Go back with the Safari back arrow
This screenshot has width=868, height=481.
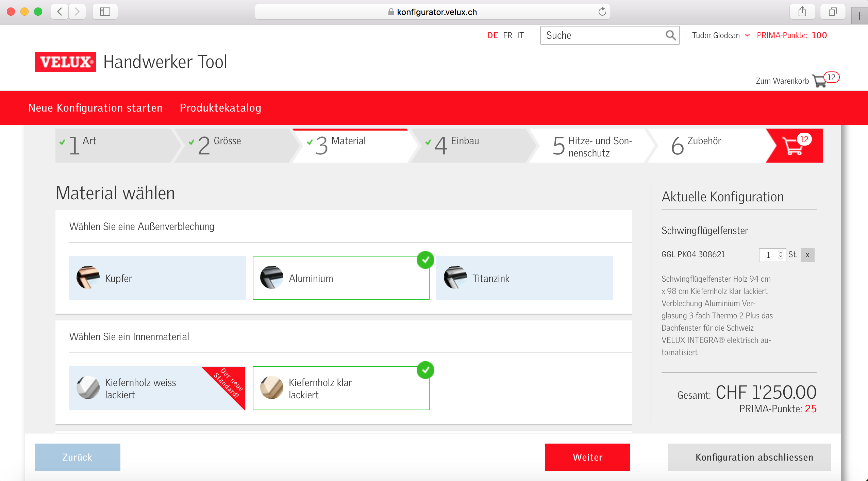(60, 12)
